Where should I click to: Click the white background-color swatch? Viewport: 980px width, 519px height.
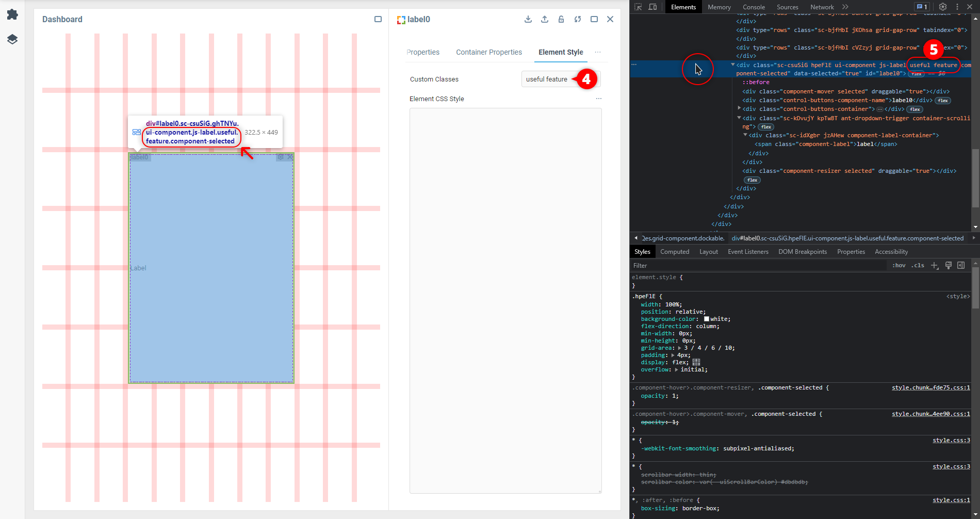(707, 319)
